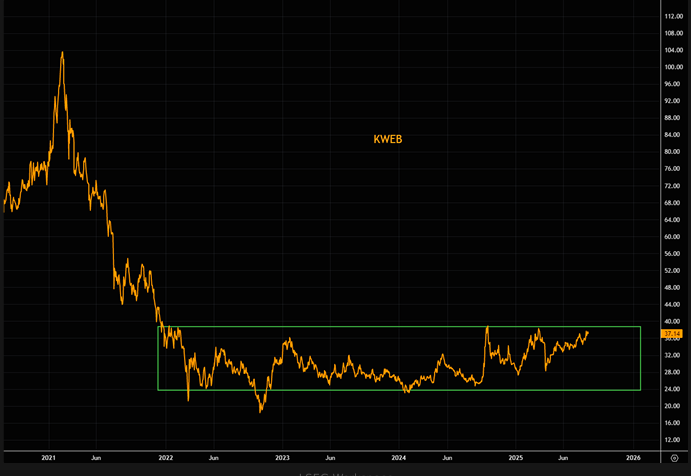This screenshot has width=691, height=476.
Task: Click the 112.00 price axis label
Action: click(673, 16)
